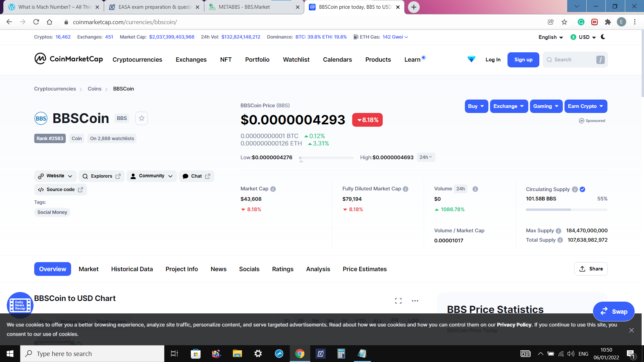The height and width of the screenshot is (362, 644).
Task: Change the 24h price range period
Action: (426, 157)
